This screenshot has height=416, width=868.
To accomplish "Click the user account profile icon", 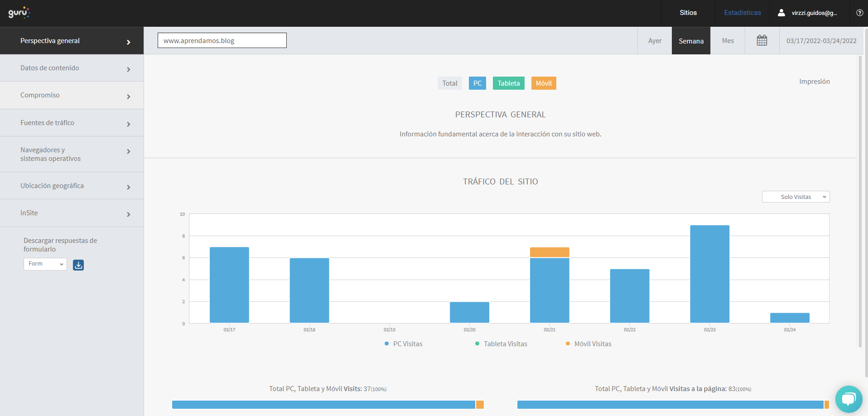I will point(781,13).
